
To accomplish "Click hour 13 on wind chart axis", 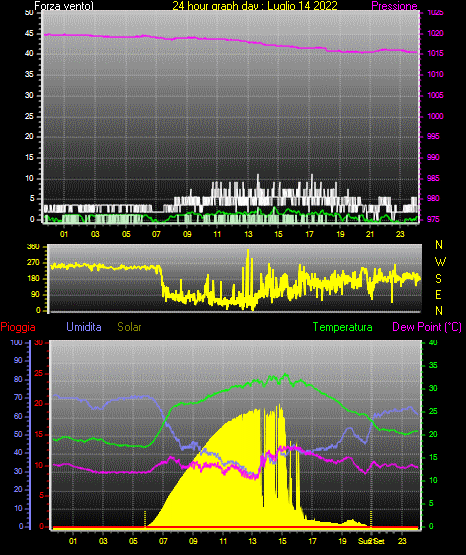I will coord(248,234).
